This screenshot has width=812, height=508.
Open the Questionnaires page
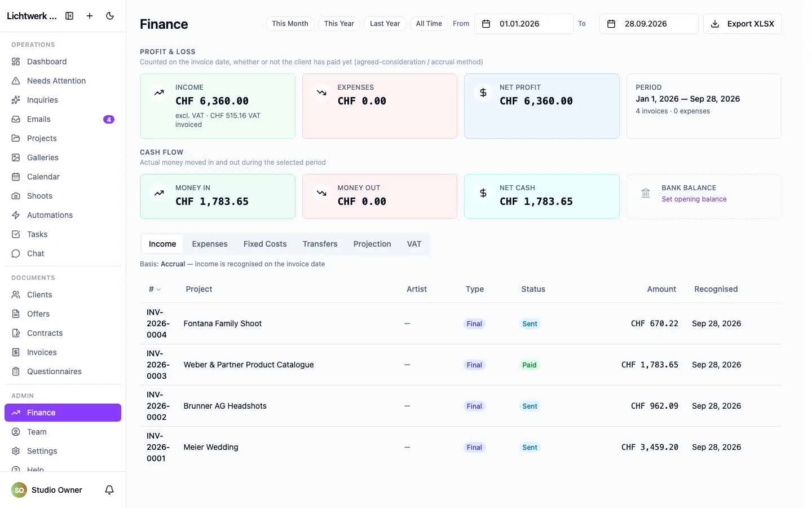[63, 371]
